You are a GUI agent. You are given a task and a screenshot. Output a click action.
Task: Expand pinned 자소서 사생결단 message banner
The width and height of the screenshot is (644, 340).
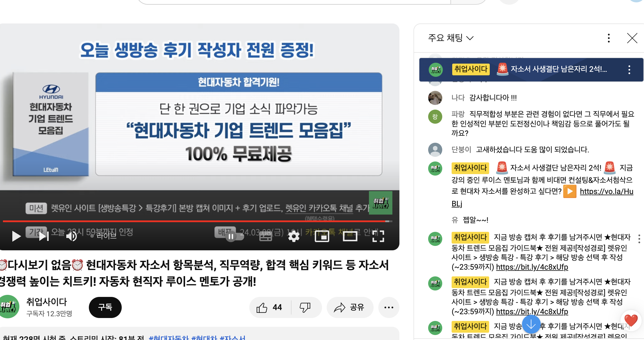pyautogui.click(x=531, y=69)
